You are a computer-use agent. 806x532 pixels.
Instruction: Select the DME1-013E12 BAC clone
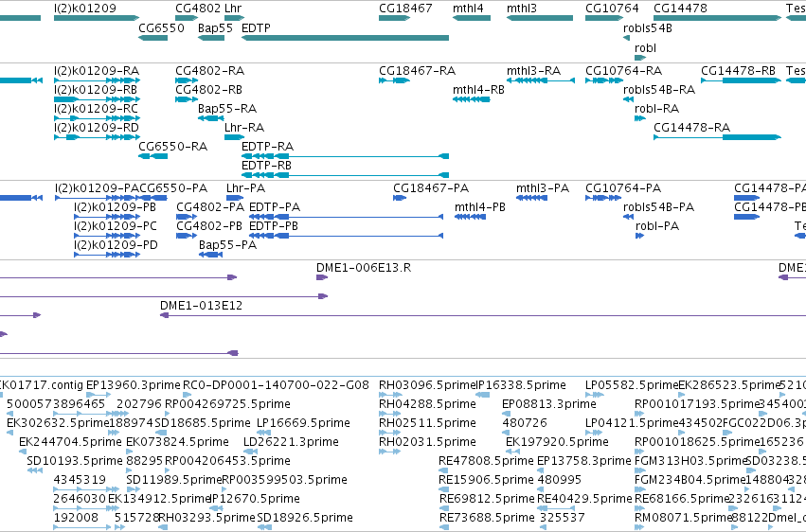pyautogui.click(x=201, y=306)
